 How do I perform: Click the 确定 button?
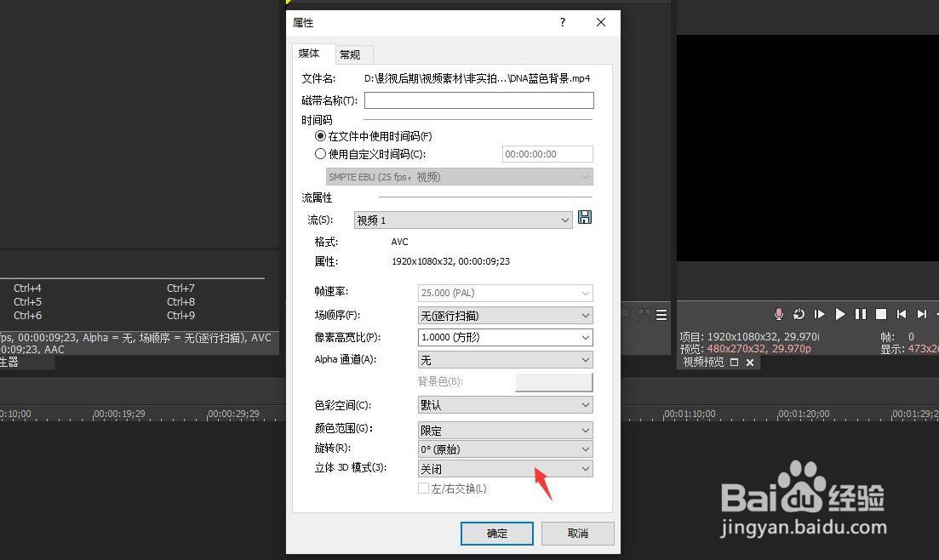(496, 533)
